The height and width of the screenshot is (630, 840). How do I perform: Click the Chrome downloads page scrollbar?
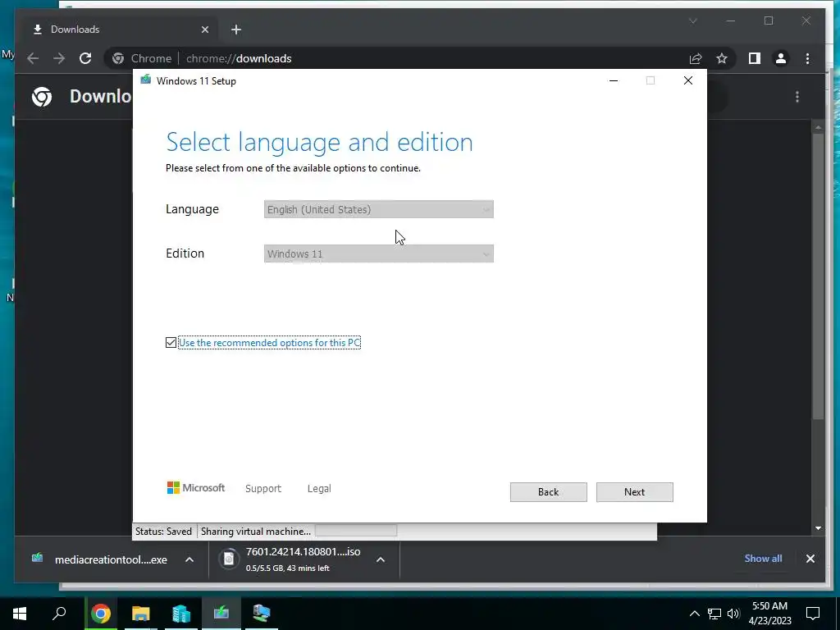[818, 276]
